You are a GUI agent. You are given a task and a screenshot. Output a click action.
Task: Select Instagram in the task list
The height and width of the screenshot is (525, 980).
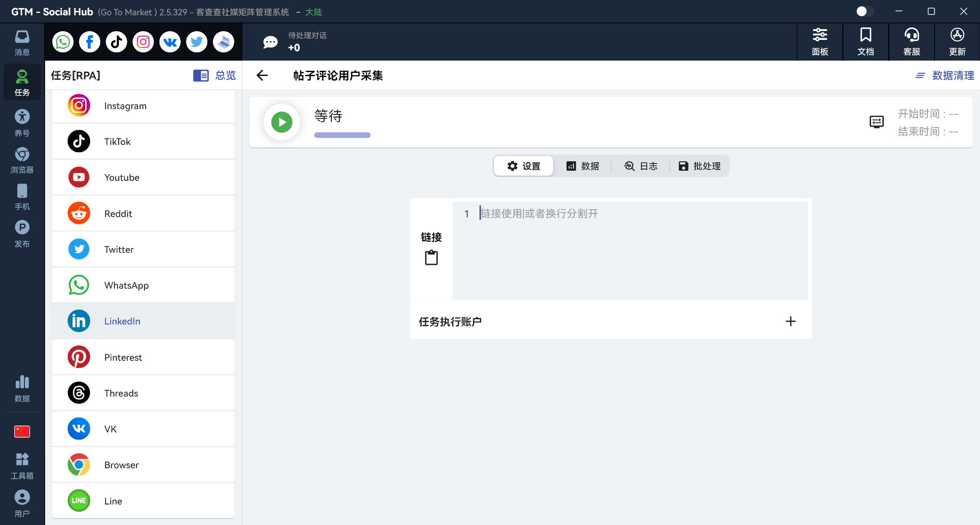(143, 106)
